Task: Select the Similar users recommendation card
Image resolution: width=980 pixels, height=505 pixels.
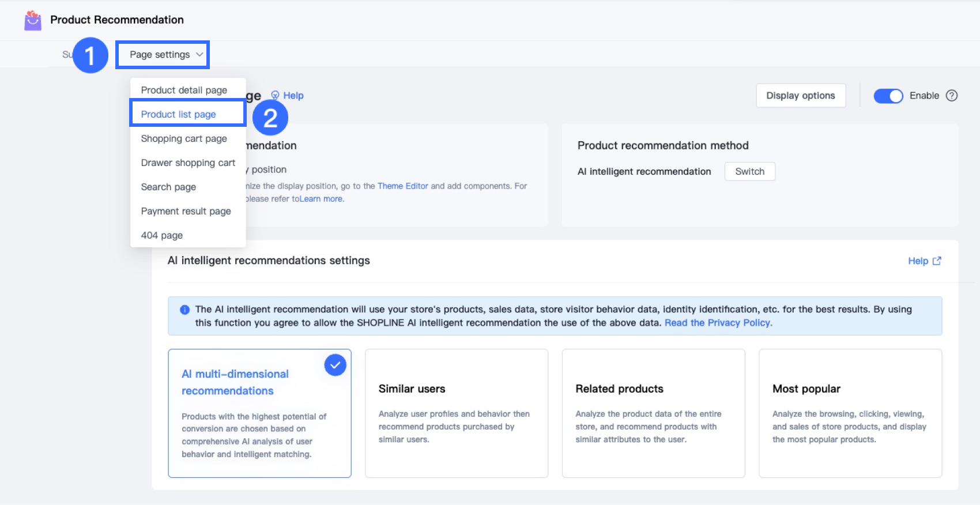Action: click(x=457, y=413)
